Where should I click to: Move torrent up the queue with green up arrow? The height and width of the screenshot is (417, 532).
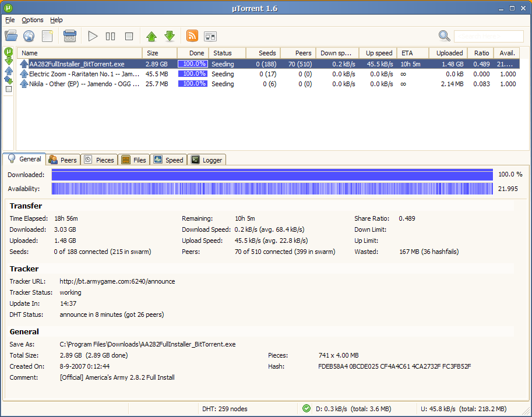tap(152, 36)
